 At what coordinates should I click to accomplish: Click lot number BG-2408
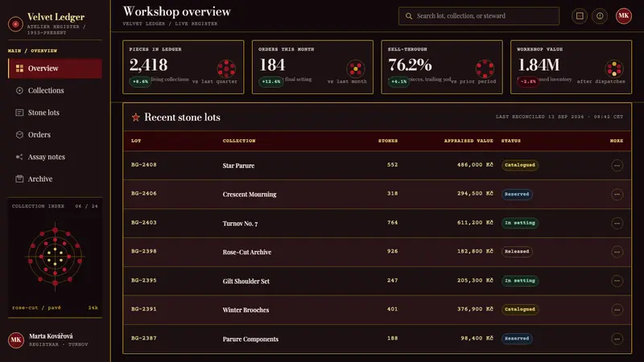[144, 165]
